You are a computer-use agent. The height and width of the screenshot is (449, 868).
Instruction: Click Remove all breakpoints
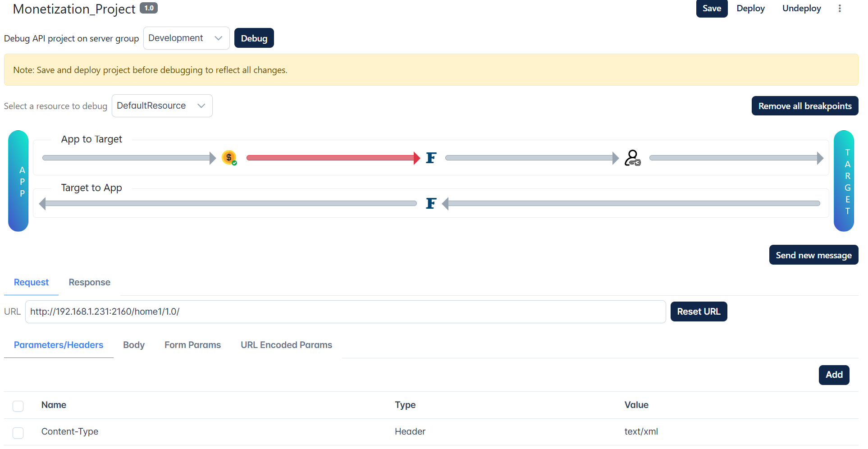point(805,106)
